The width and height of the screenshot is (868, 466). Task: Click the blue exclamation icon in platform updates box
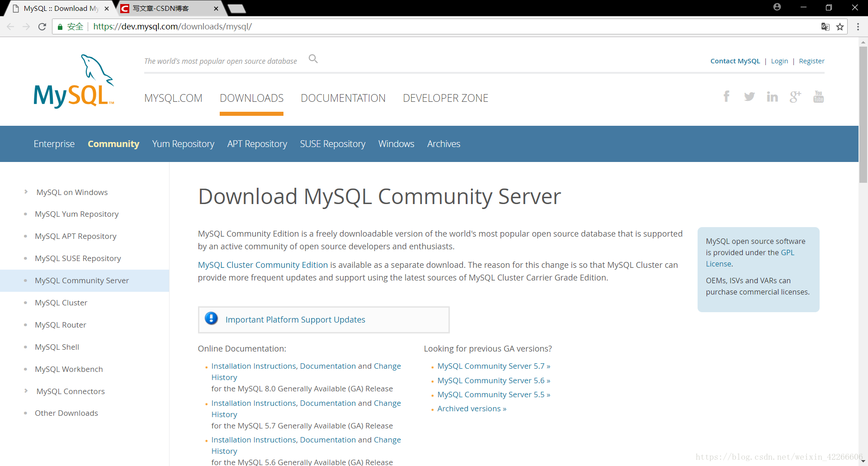[x=211, y=319]
